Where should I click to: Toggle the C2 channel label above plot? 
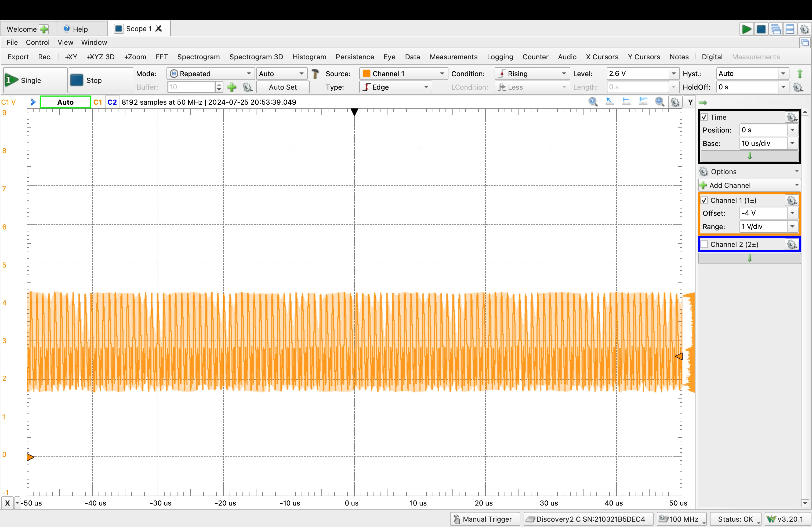(x=112, y=102)
